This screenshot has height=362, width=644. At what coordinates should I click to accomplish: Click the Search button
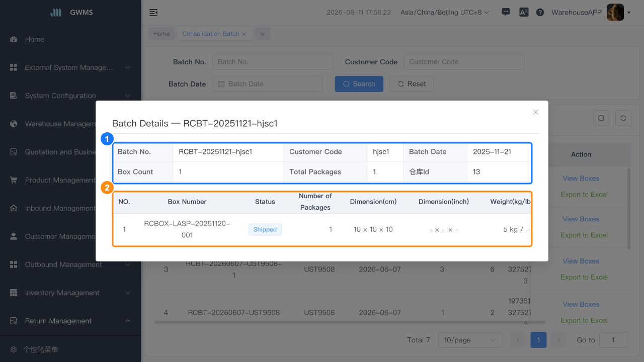pos(359,84)
